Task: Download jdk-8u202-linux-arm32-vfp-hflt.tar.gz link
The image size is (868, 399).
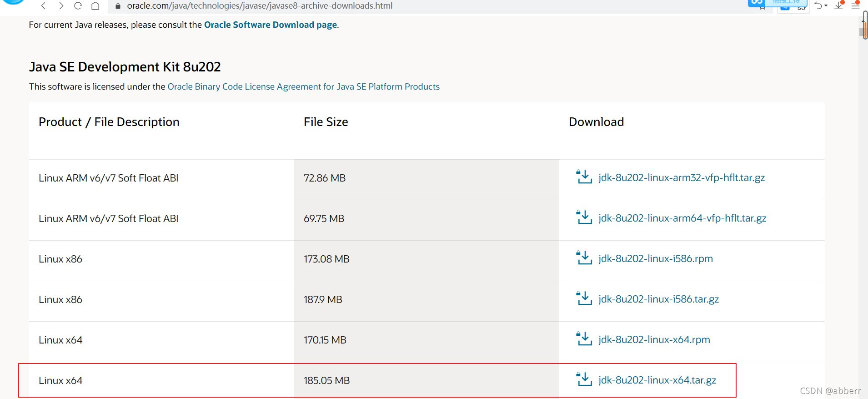Action: pos(682,177)
